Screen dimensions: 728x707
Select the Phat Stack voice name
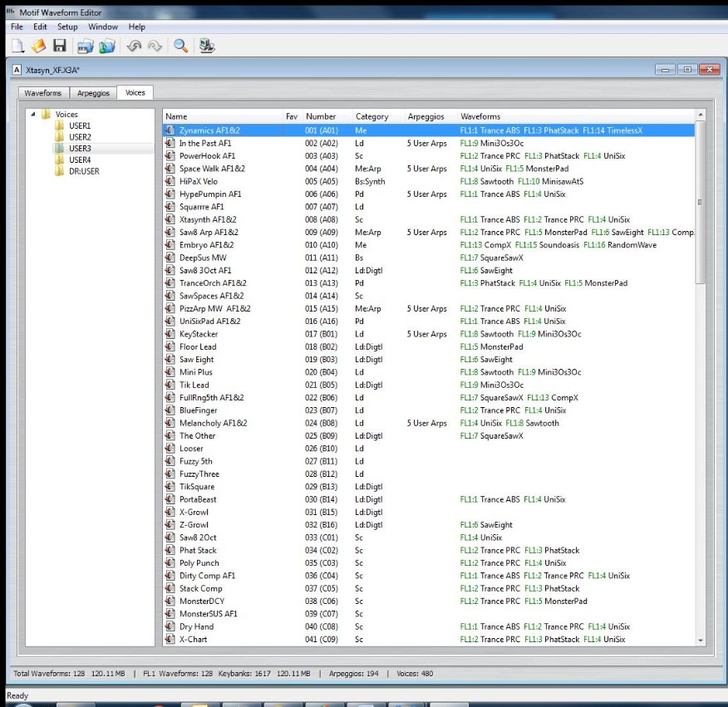(199, 550)
